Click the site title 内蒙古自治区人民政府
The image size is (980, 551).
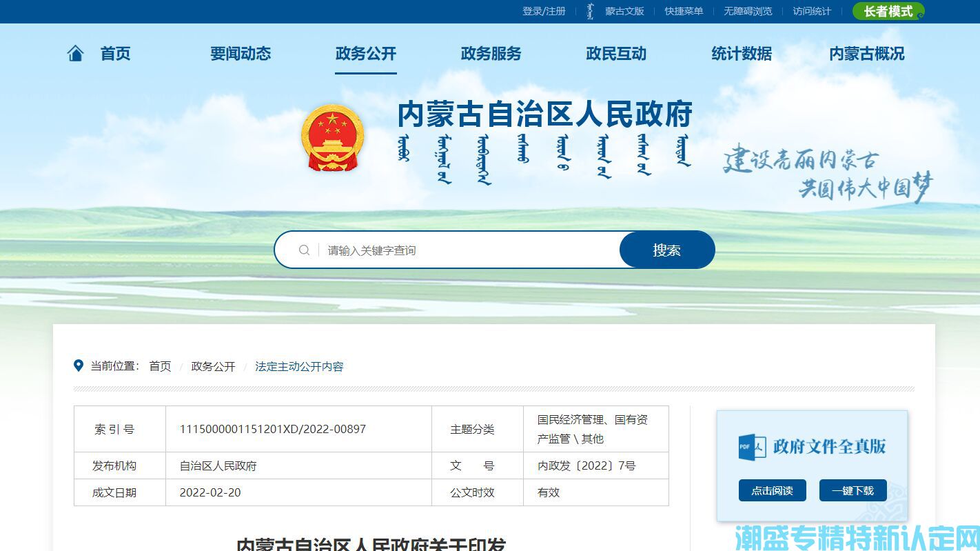click(x=545, y=114)
